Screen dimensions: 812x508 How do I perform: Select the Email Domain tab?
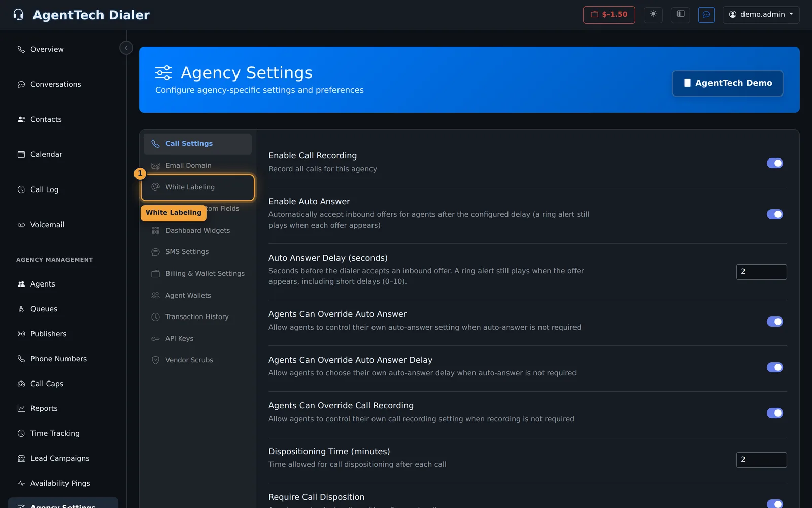pyautogui.click(x=197, y=166)
